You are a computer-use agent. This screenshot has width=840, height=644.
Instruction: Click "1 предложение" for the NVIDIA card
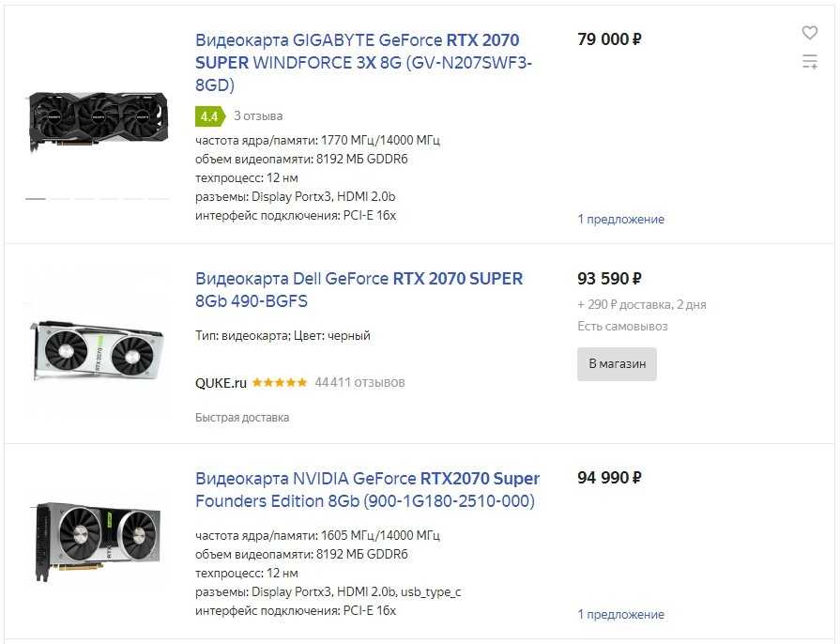click(620, 615)
